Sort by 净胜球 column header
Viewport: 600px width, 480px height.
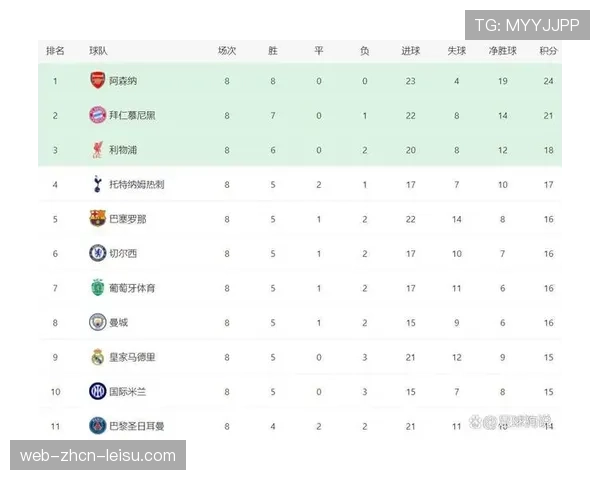(x=502, y=50)
